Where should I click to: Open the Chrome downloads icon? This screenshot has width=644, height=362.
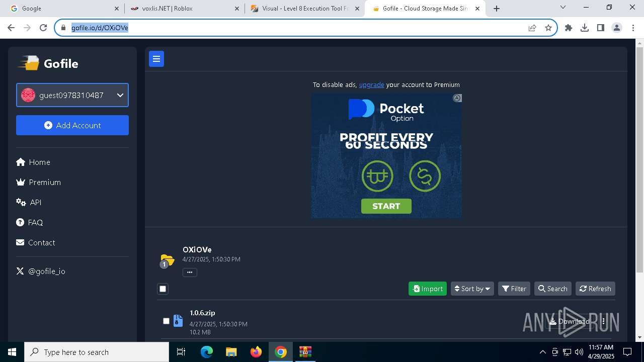click(x=585, y=28)
